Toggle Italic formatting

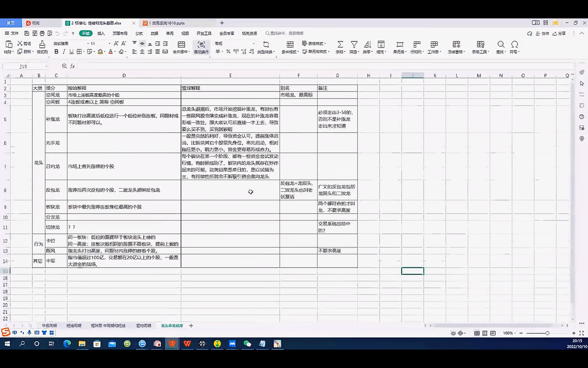(x=64, y=52)
